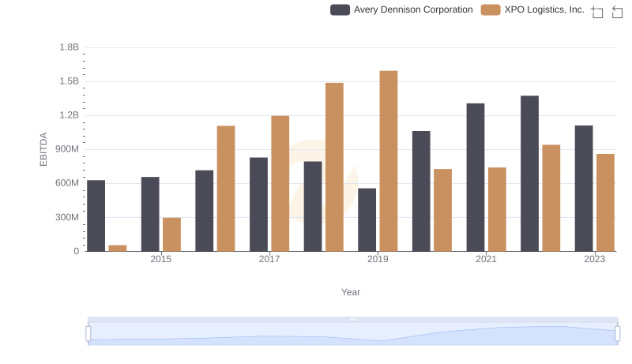Click the zoom reset icon
Viewport: 632px width, 364px height.
617,12
